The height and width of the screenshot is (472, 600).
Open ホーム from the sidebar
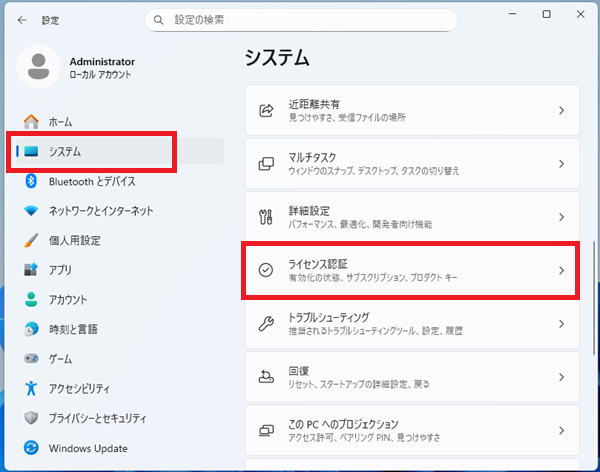tap(60, 122)
